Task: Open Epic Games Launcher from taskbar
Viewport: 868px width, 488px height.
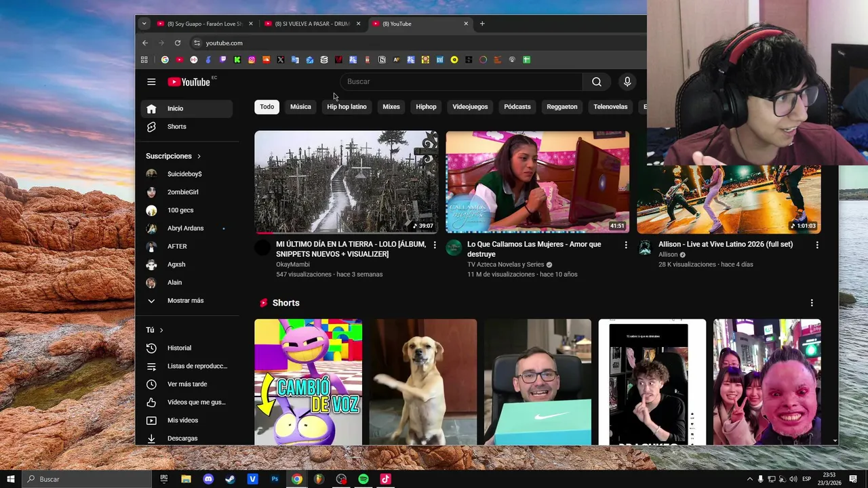Action: tap(164, 479)
